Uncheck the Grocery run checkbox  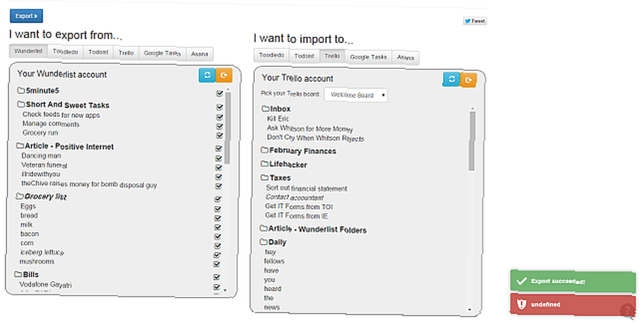click(x=220, y=135)
